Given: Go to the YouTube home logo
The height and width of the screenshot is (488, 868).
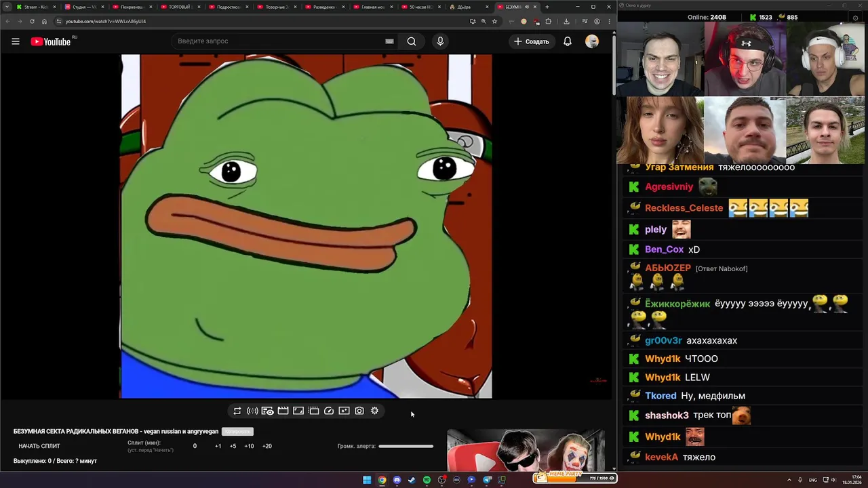Looking at the screenshot, I should (x=51, y=41).
